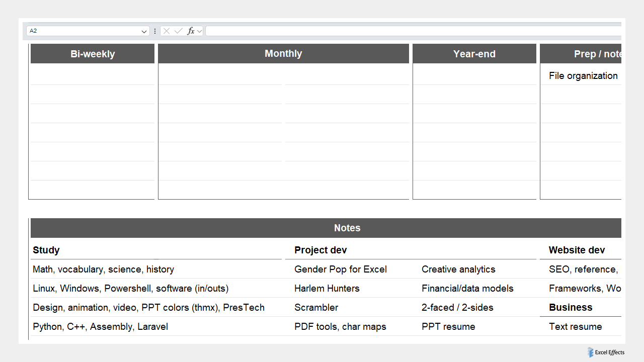The image size is (644, 362).
Task: Click the Enter checkmark icon on the formula bar
Action: [x=177, y=31]
